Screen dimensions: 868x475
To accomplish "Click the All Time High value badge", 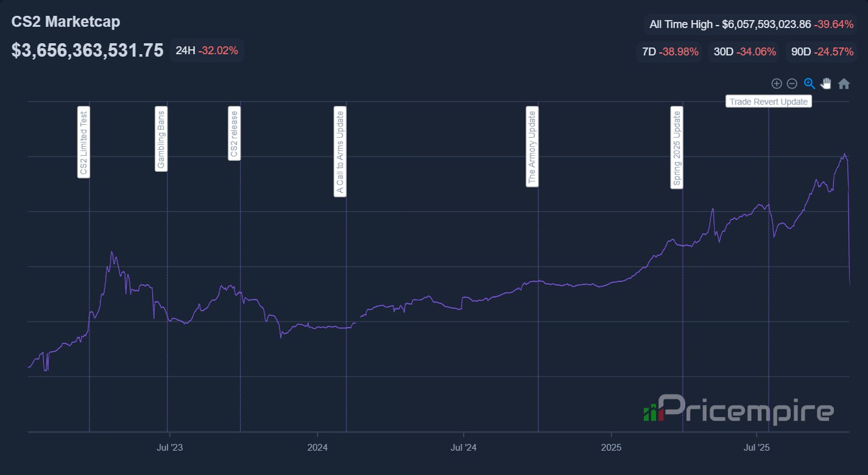I will (x=751, y=24).
